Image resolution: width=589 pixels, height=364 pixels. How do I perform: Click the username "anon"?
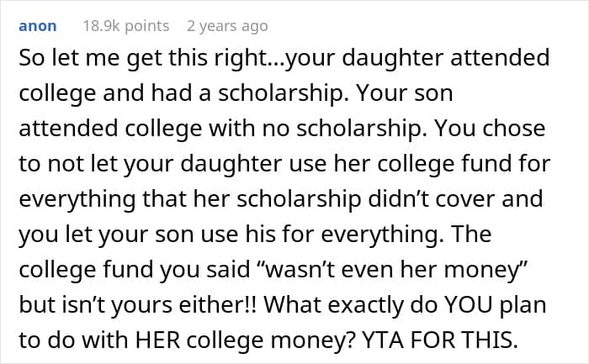[37, 26]
